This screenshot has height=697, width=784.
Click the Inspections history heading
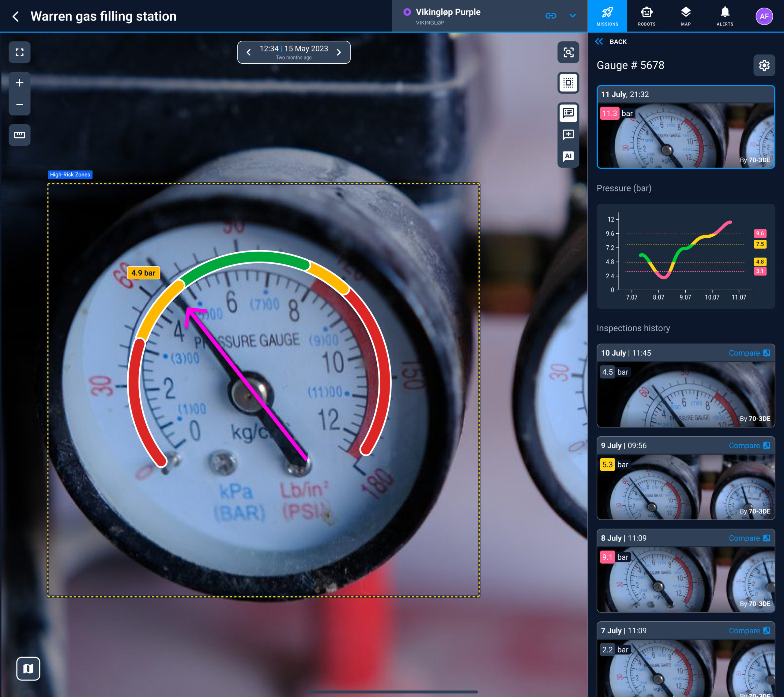click(633, 328)
